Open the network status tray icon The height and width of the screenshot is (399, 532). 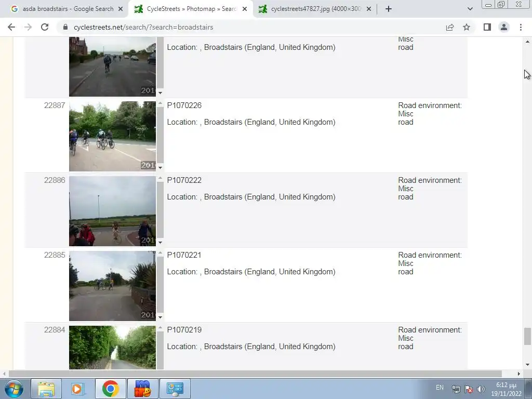pos(456,389)
